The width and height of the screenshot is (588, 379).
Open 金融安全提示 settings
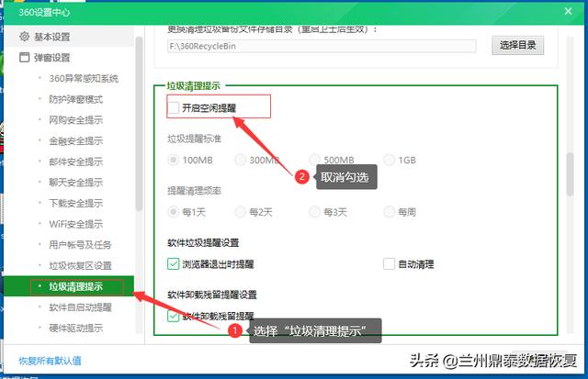pos(75,140)
